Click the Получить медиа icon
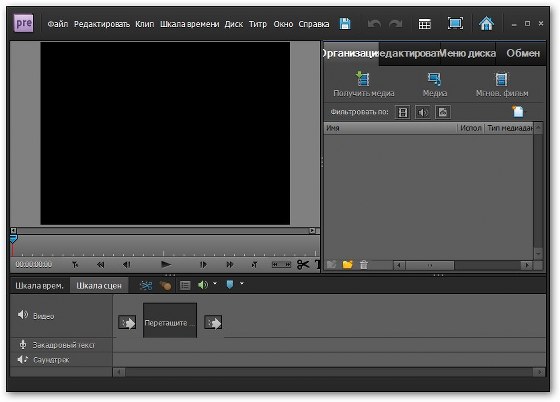The width and height of the screenshot is (560, 402). (x=363, y=79)
